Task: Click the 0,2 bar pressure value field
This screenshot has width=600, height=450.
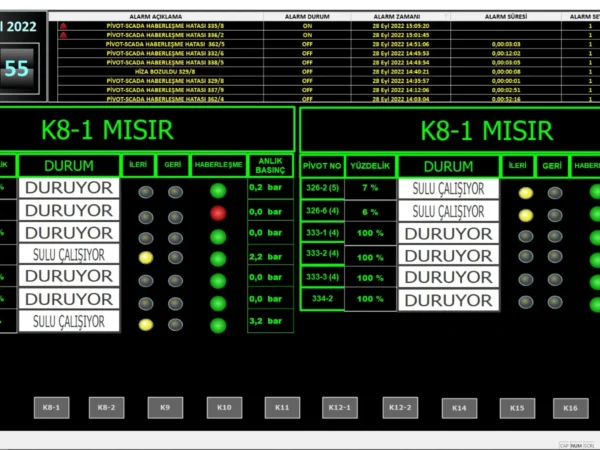Action: click(269, 187)
